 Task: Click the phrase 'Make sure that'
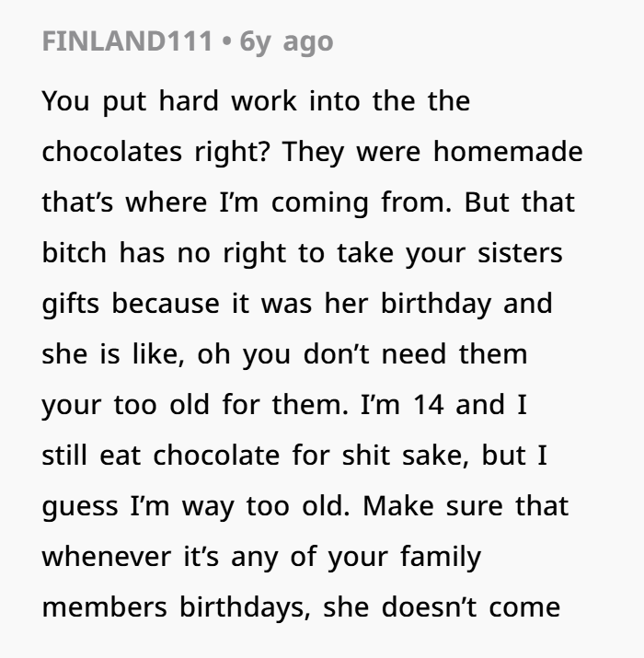pyautogui.click(x=466, y=506)
